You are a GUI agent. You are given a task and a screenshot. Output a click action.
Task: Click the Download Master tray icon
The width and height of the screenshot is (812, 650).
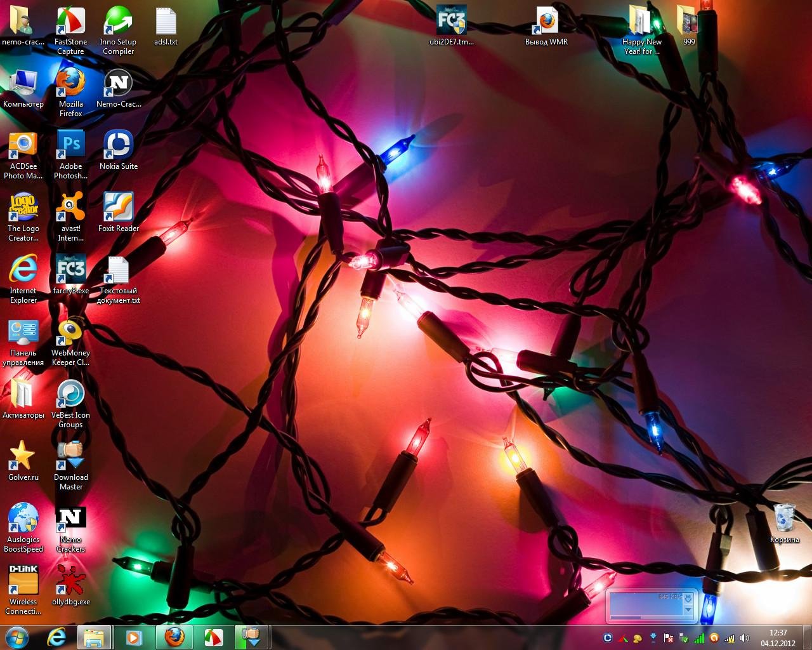(653, 638)
